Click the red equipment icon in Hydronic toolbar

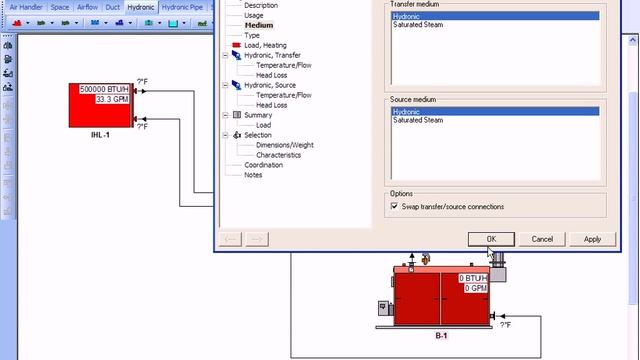pos(17,23)
